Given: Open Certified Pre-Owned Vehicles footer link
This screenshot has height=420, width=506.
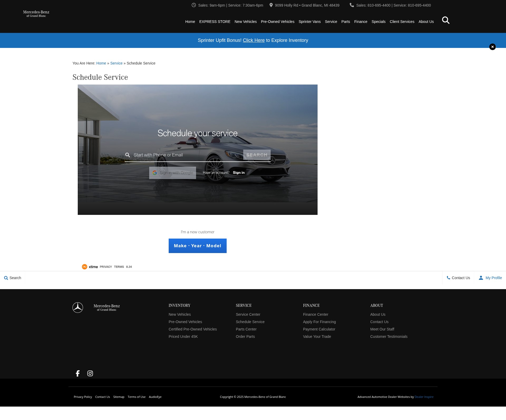Looking at the screenshot, I should [x=193, y=329].
